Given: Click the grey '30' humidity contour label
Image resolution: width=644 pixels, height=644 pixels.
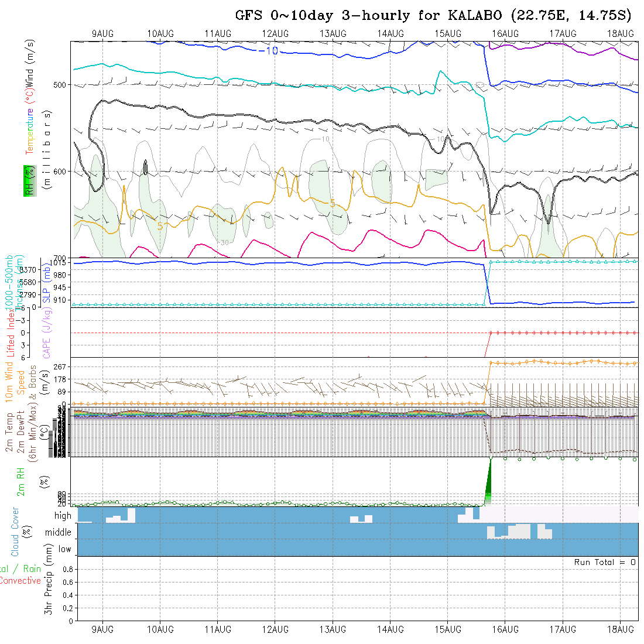Looking at the screenshot, I should pos(225,243).
